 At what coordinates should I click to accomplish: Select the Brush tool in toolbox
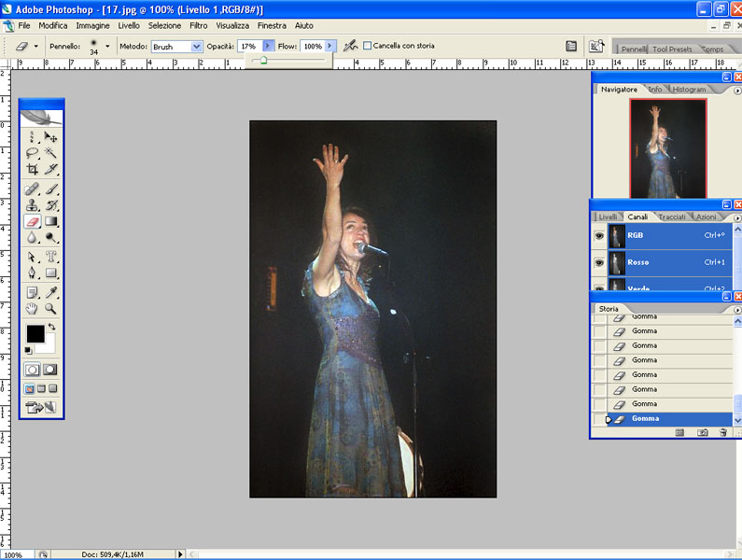50,189
